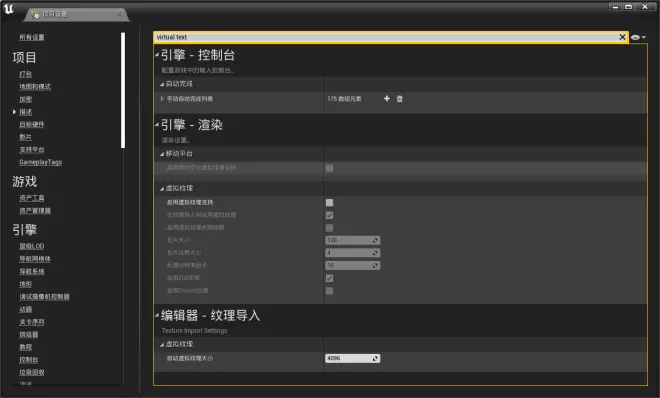The height and width of the screenshot is (398, 660).
Task: Click into the virtual text search field
Action: (x=385, y=37)
